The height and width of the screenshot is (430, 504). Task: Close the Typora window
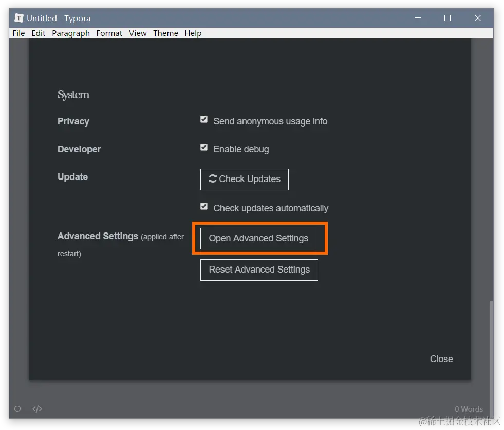(x=478, y=18)
